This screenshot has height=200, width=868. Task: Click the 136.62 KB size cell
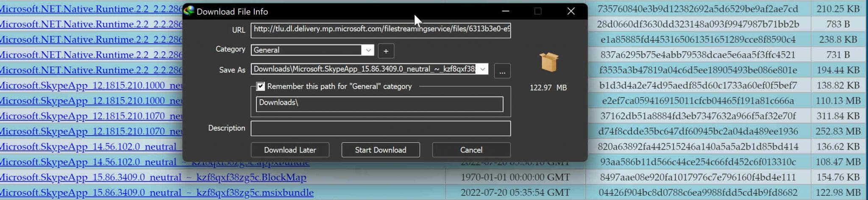838,147
